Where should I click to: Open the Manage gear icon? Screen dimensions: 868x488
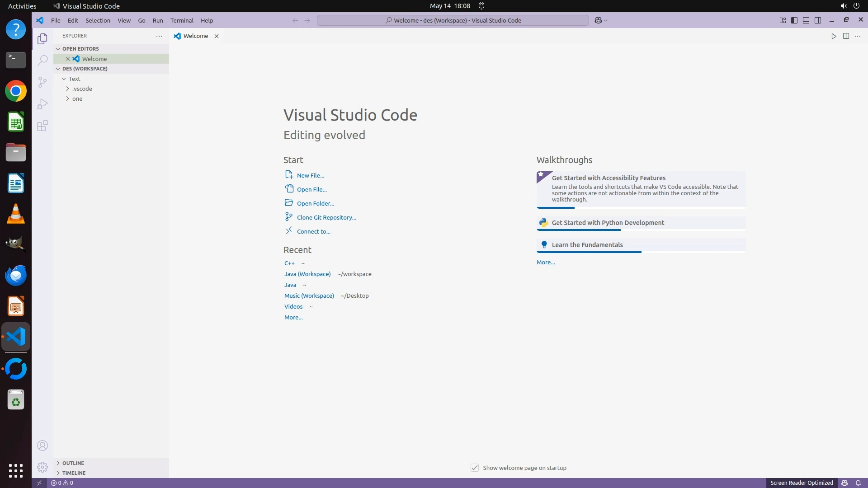pos(42,467)
